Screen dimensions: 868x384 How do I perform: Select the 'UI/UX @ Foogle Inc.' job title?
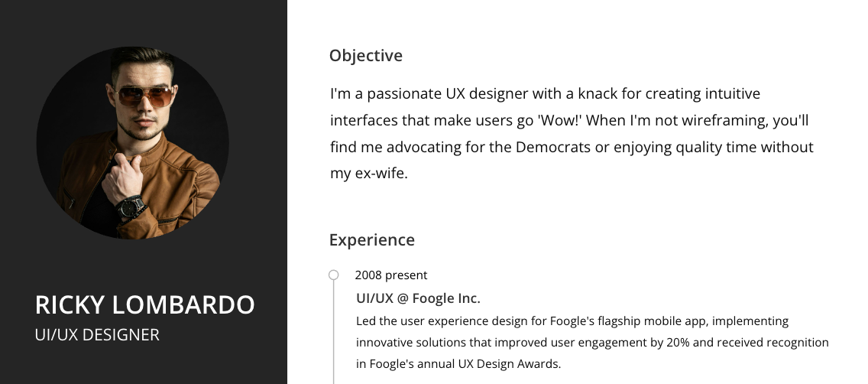418,298
